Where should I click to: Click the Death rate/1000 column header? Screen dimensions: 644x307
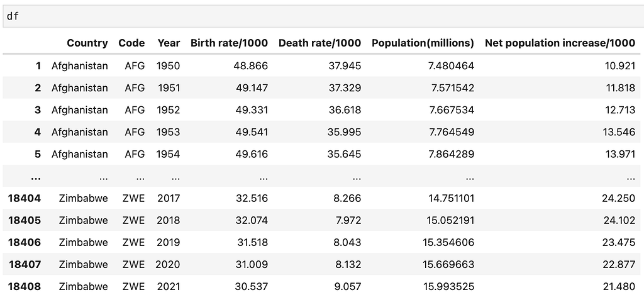point(319,43)
